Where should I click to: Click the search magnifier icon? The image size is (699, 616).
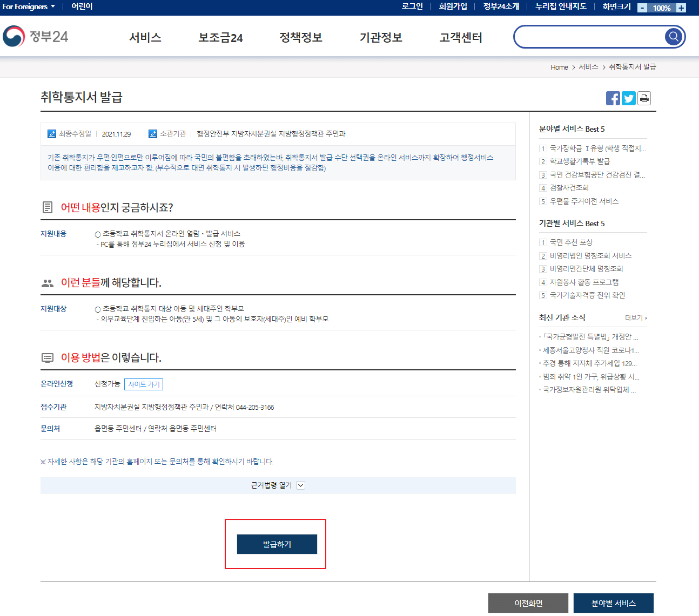click(673, 37)
